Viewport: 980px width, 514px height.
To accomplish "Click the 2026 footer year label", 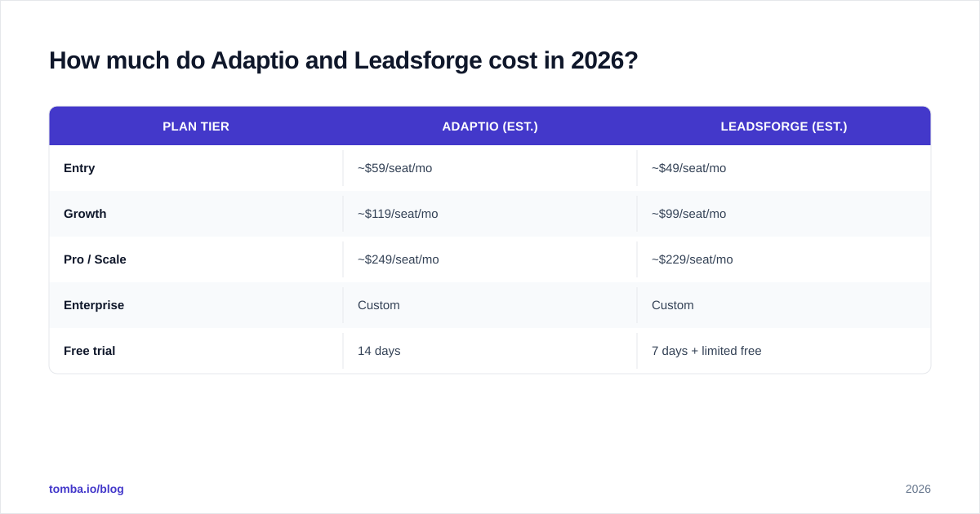I will pyautogui.click(x=918, y=489).
